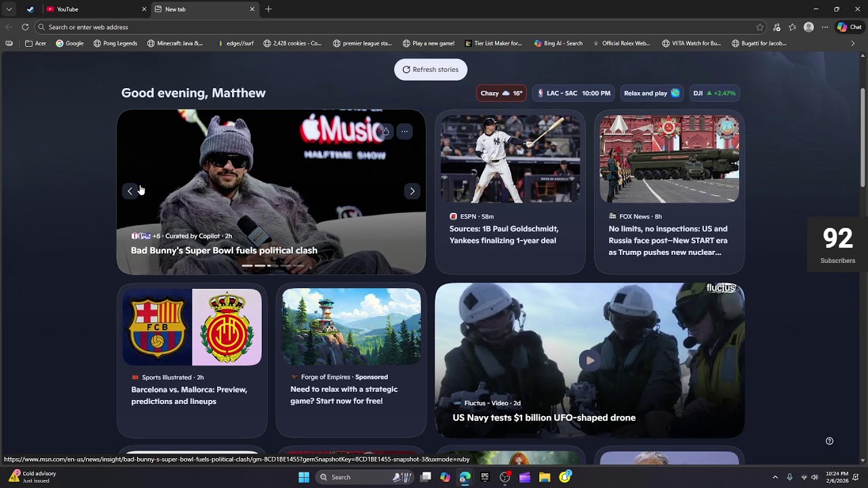Click the taskbar Search box

pos(365,477)
